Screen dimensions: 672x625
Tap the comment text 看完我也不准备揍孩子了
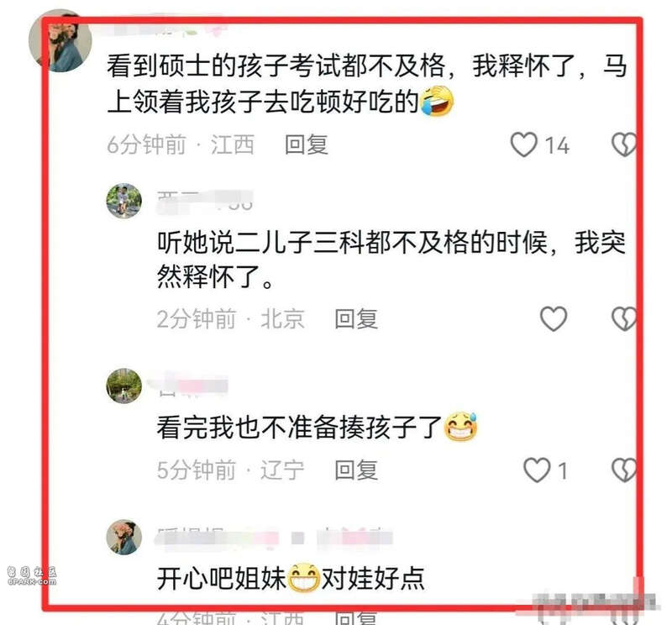coord(299,428)
